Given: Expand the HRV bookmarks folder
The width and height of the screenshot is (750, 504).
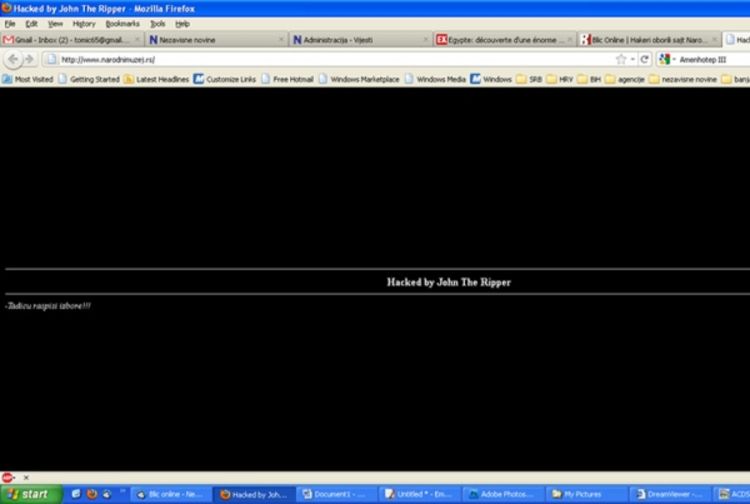Looking at the screenshot, I should tap(560, 79).
